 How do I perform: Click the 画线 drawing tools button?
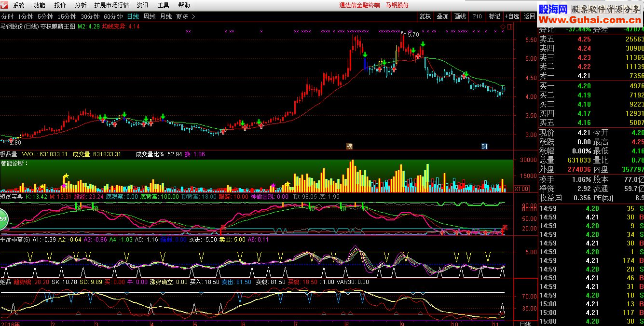tap(460, 16)
